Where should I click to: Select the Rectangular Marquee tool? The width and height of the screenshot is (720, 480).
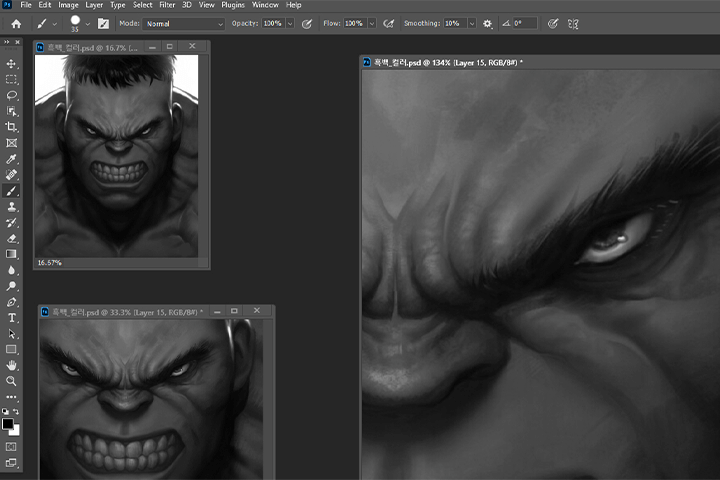click(x=11, y=79)
